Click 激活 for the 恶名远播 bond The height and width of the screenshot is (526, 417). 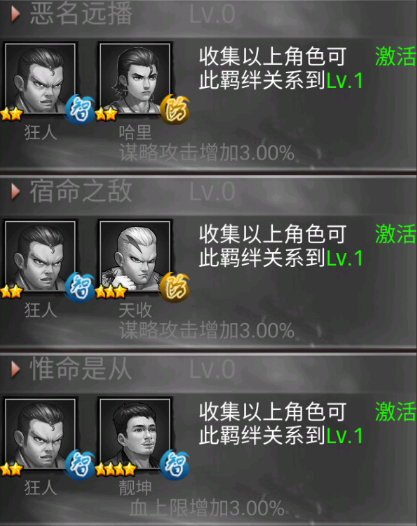396,56
